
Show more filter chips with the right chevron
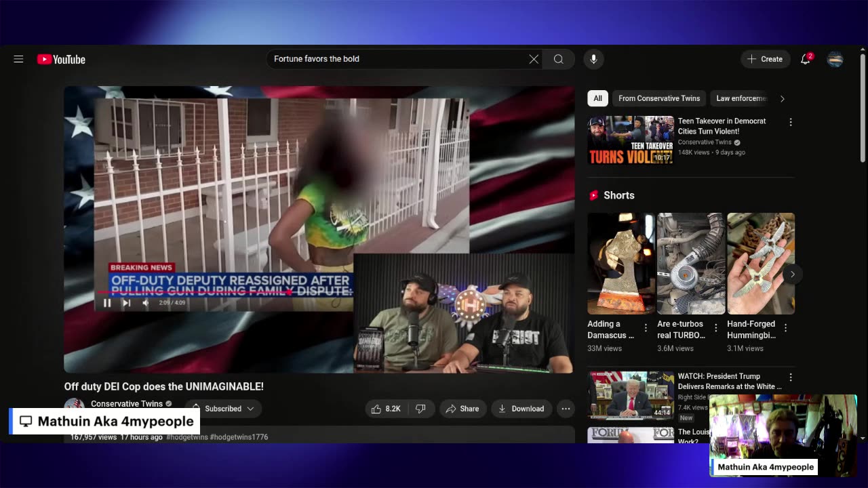(x=782, y=99)
